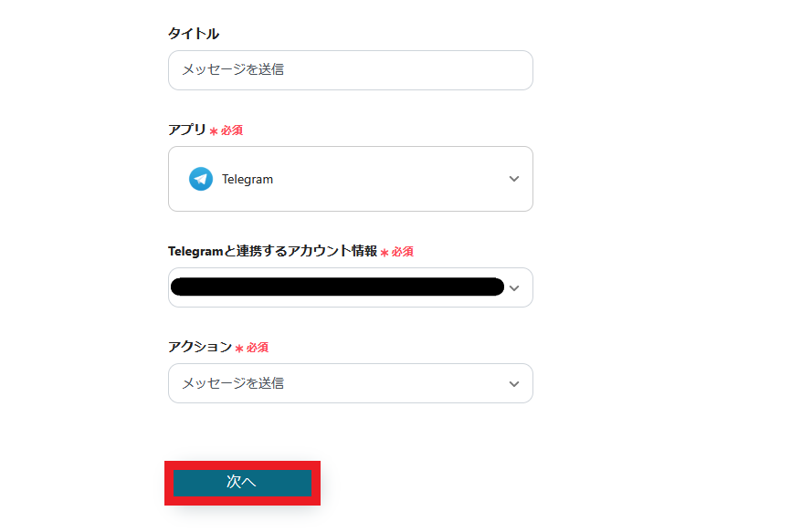Viewport: 801px width, 532px height.
Task: Expand the アプリ dropdown chevron
Action: point(513,179)
